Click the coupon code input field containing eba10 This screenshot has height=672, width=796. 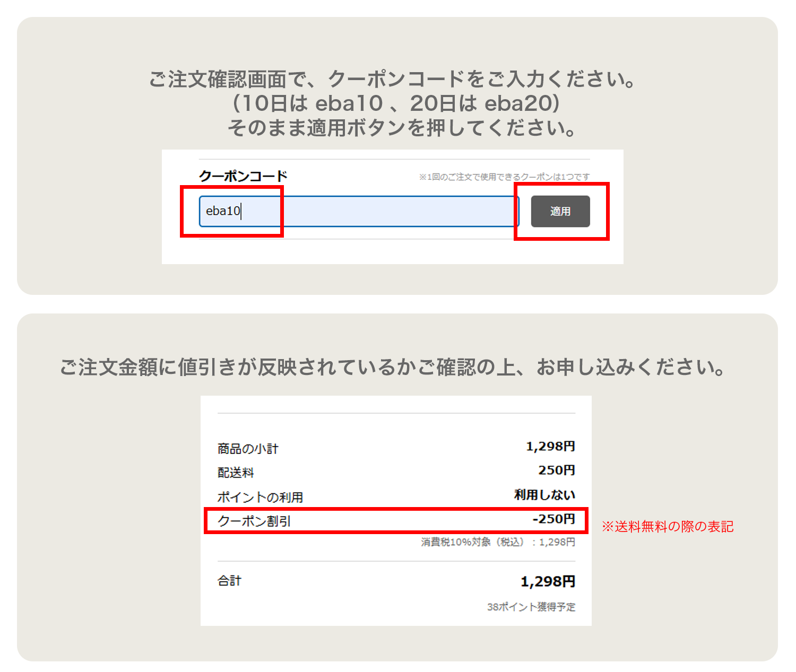coord(358,211)
